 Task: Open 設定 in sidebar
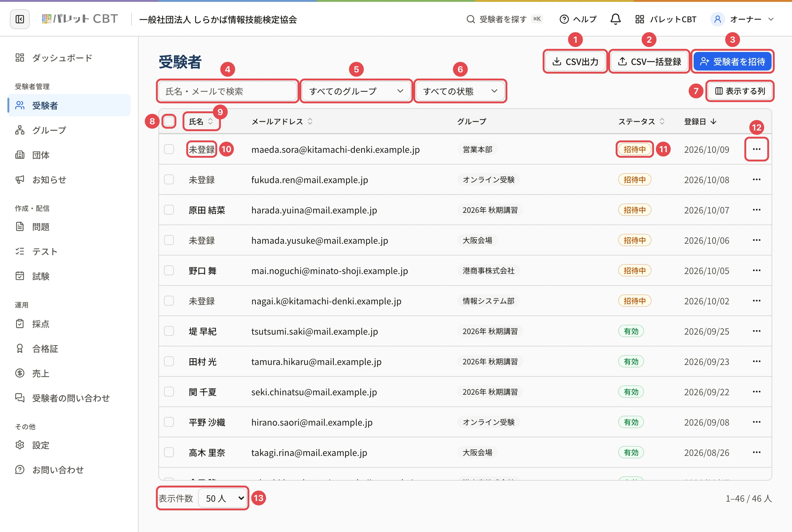[x=69, y=445]
